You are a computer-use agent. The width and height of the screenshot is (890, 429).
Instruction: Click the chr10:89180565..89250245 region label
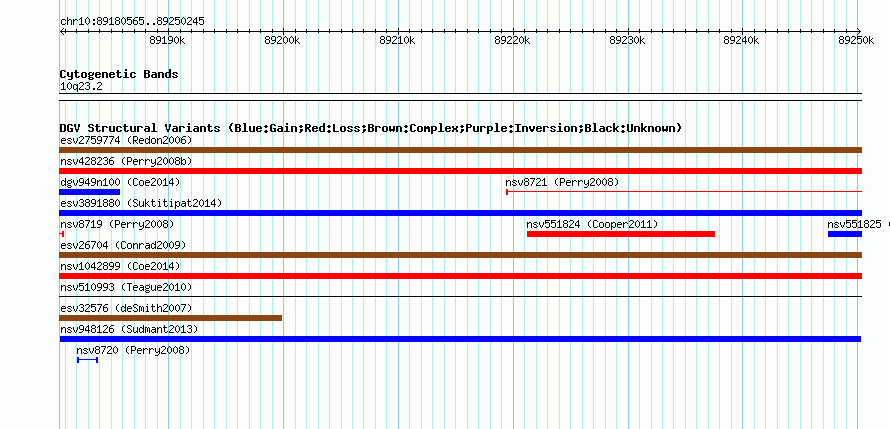coord(132,22)
